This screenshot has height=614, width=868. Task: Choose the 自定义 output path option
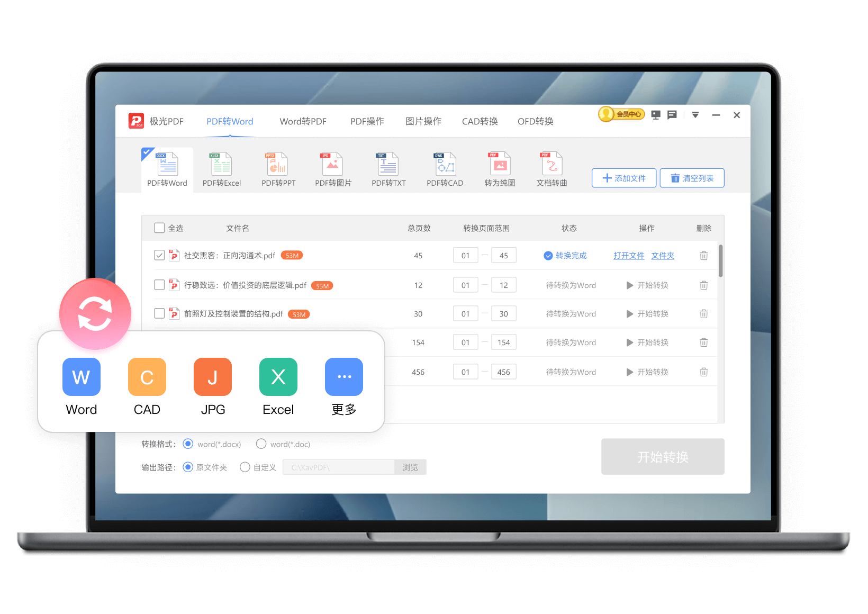click(x=245, y=467)
